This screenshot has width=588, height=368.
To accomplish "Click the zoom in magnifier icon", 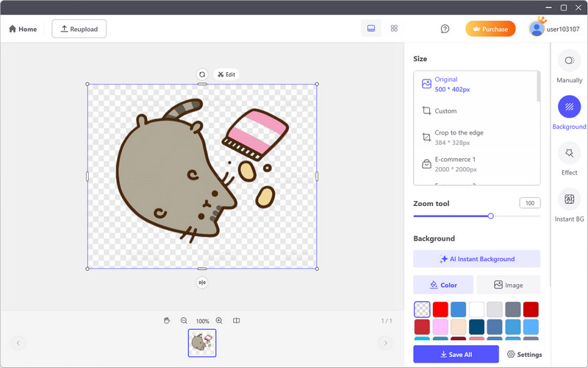I will pos(219,320).
